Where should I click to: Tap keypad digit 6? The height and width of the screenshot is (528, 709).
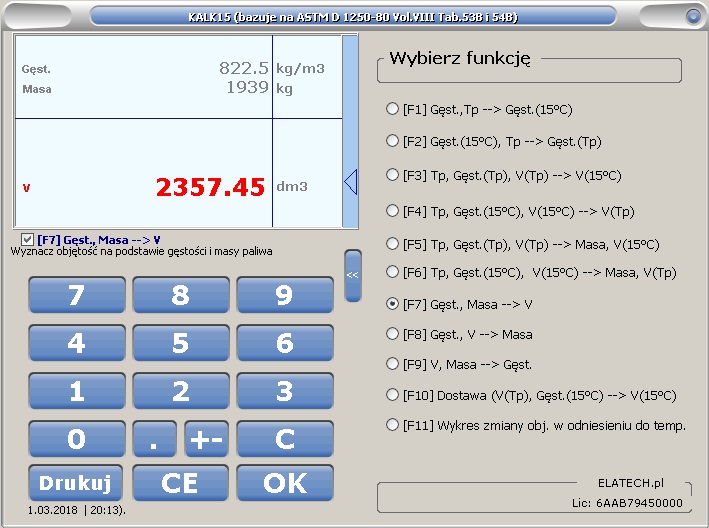[285, 343]
